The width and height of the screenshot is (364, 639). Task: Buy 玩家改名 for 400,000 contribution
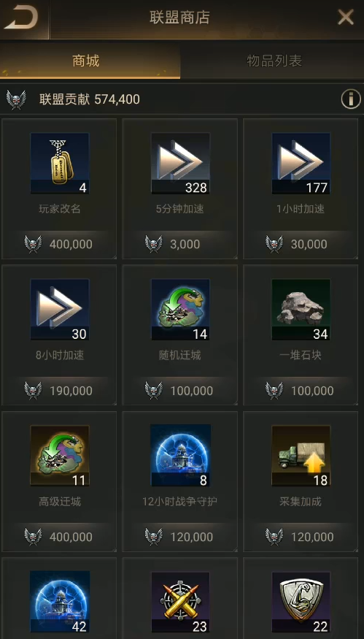(x=59, y=244)
